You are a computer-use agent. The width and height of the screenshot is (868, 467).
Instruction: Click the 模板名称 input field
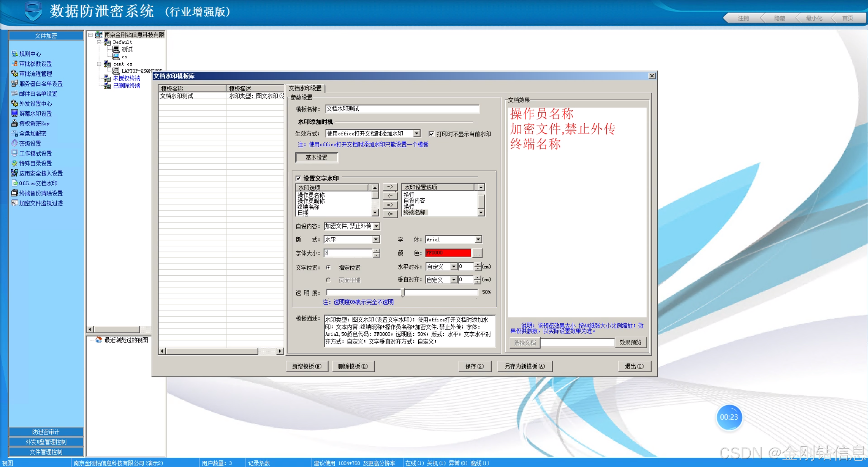[402, 109]
